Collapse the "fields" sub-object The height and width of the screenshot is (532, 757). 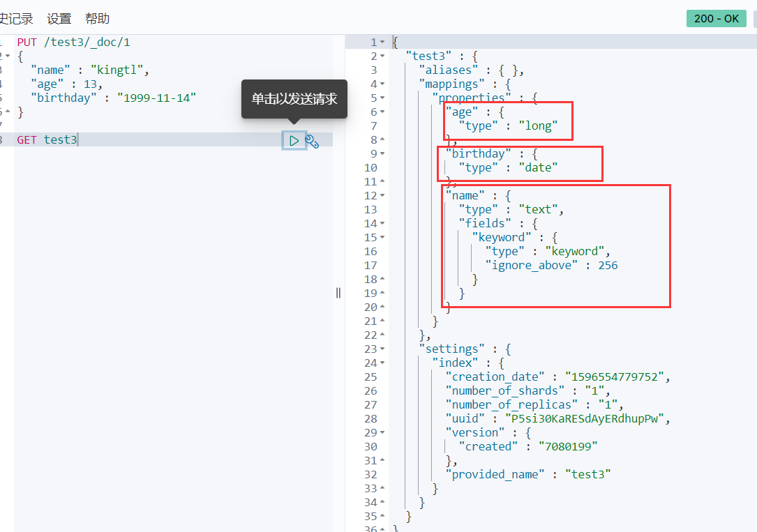(x=382, y=223)
